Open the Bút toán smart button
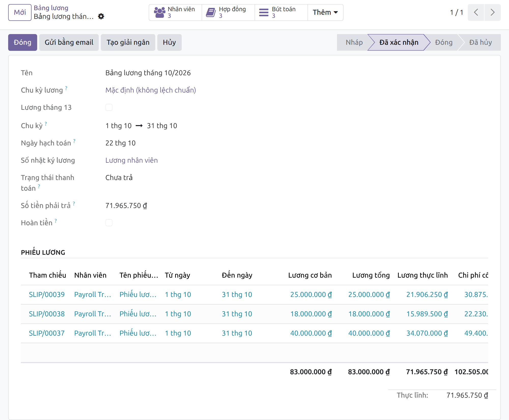 [281, 12]
